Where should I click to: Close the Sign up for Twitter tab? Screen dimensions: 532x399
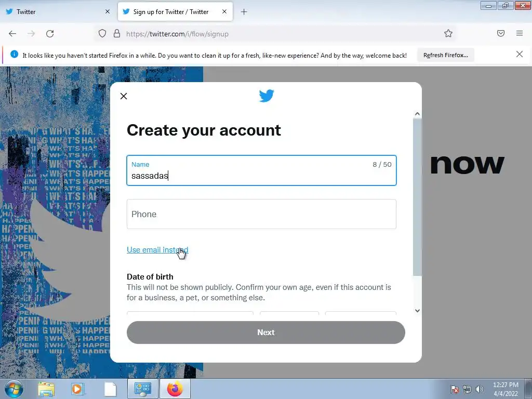(224, 11)
